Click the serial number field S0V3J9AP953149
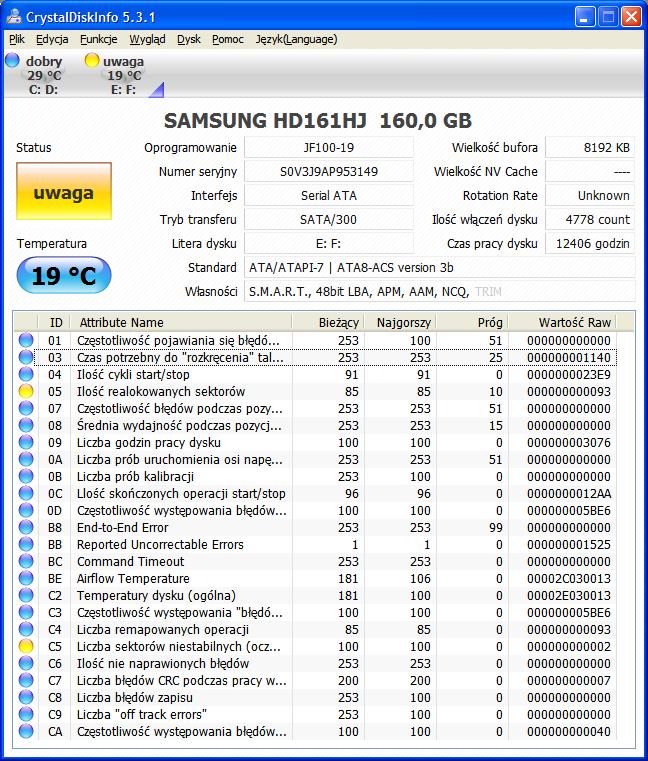Screen dimensions: 648x761 329,171
